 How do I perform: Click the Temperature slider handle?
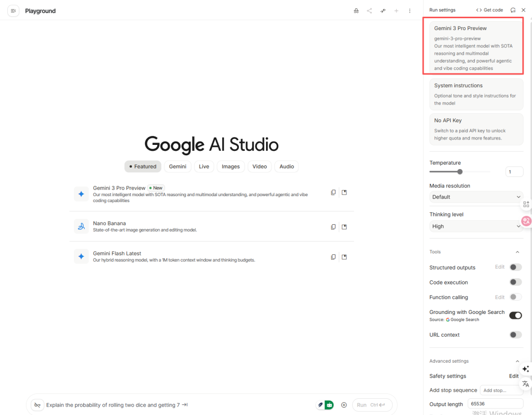(460, 172)
